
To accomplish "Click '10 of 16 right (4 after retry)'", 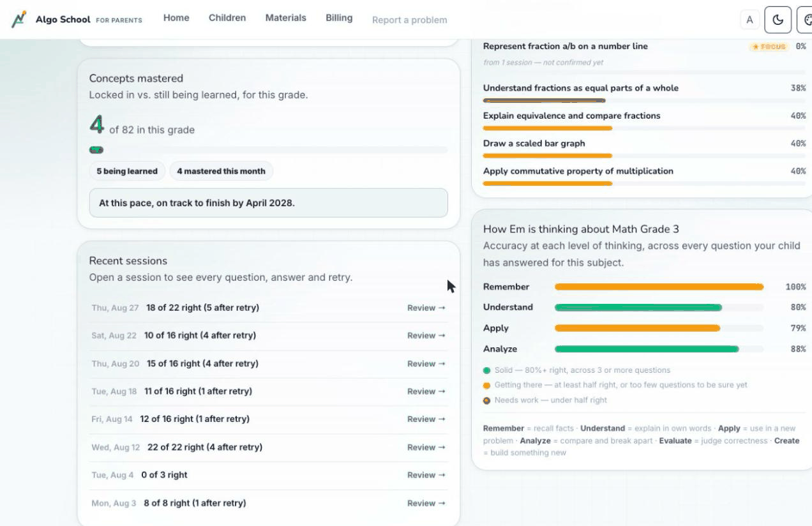I will [x=201, y=335].
